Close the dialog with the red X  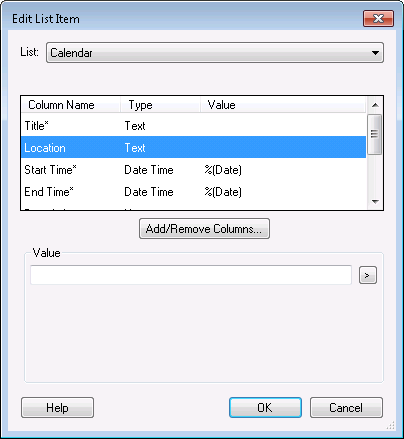pyautogui.click(x=378, y=18)
